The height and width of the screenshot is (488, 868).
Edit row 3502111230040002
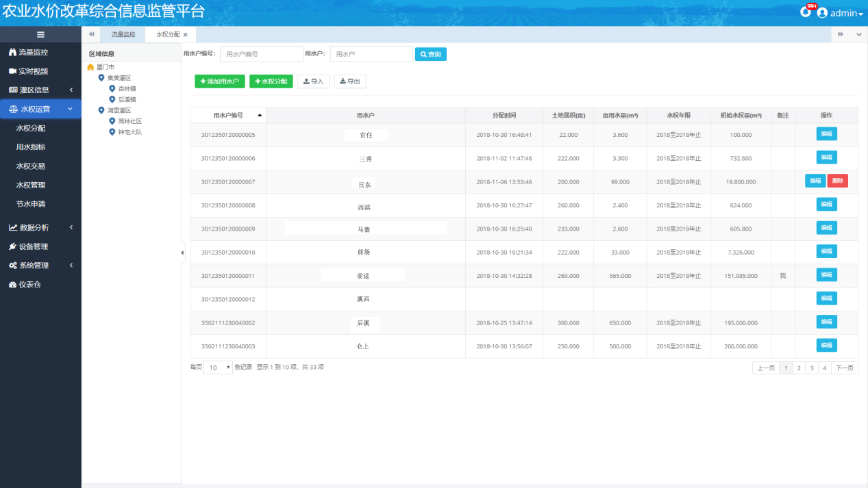click(x=827, y=322)
